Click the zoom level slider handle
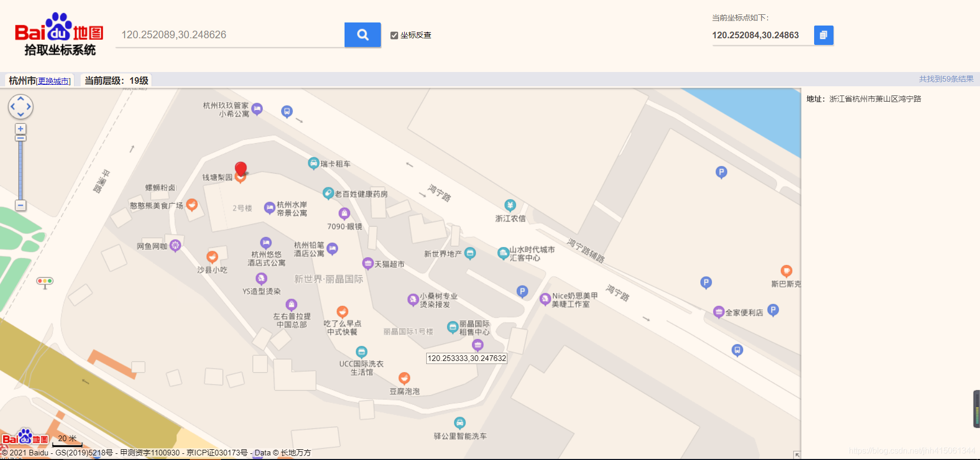The height and width of the screenshot is (460, 980). [20, 138]
